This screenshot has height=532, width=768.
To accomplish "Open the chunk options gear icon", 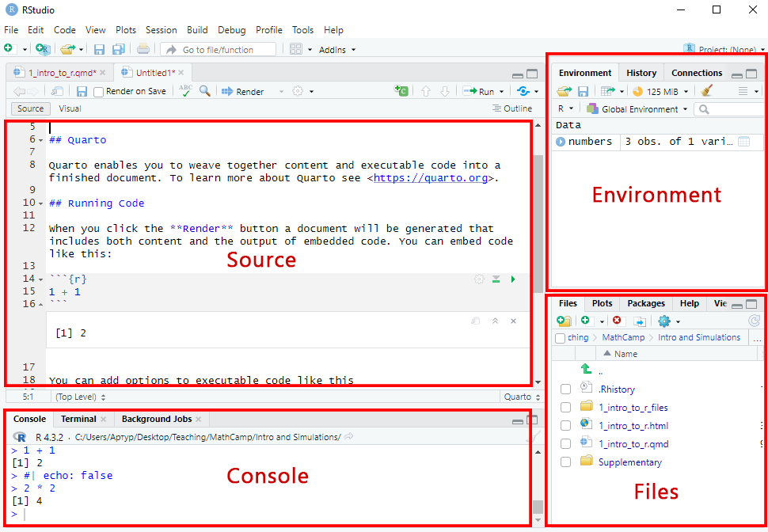I will click(479, 279).
